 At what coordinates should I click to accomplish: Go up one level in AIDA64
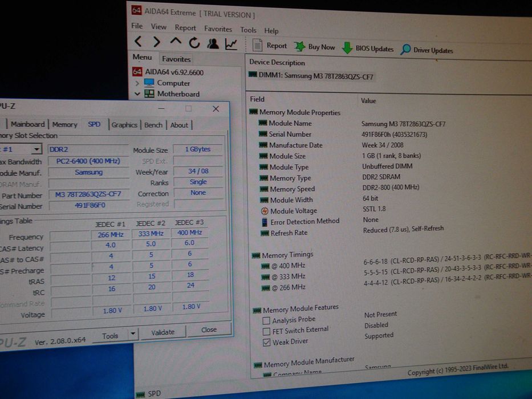(176, 42)
